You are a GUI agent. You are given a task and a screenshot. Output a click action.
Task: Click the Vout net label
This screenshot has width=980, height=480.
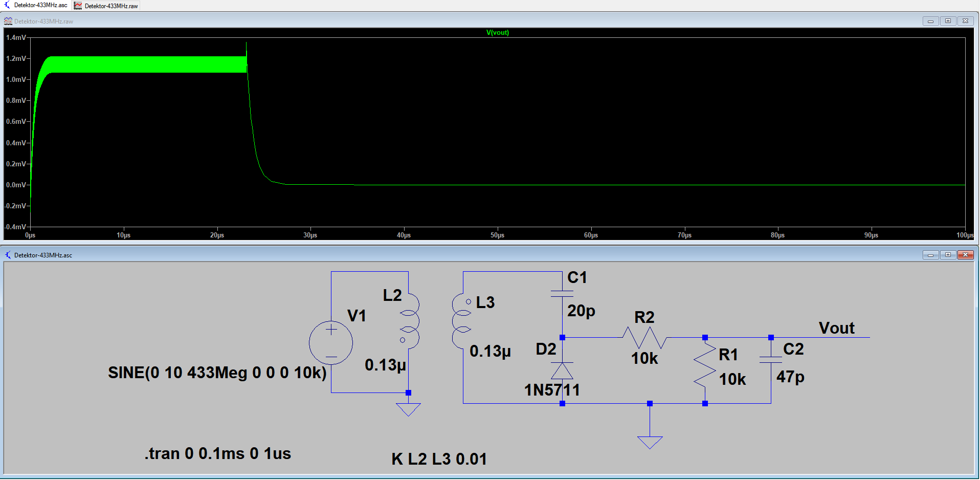click(837, 328)
